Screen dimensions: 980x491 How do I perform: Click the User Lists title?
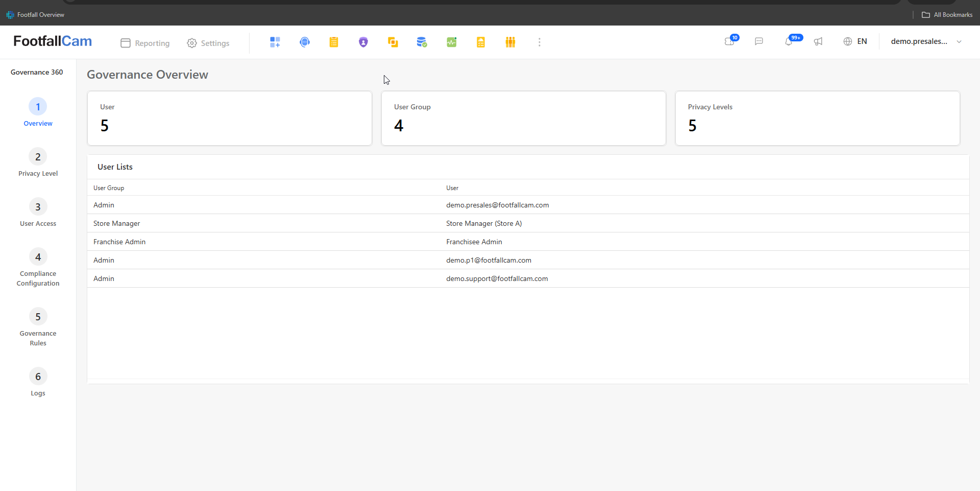click(115, 167)
